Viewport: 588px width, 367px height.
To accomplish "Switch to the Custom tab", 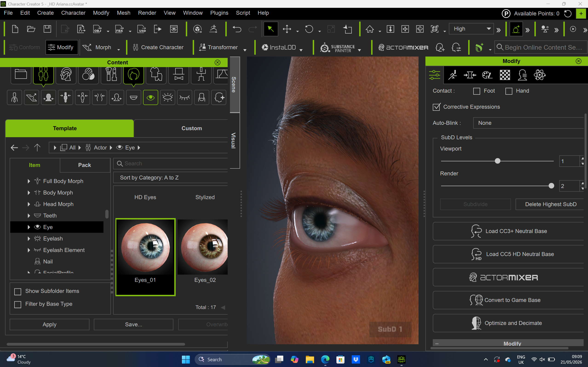I will (x=181, y=128).
